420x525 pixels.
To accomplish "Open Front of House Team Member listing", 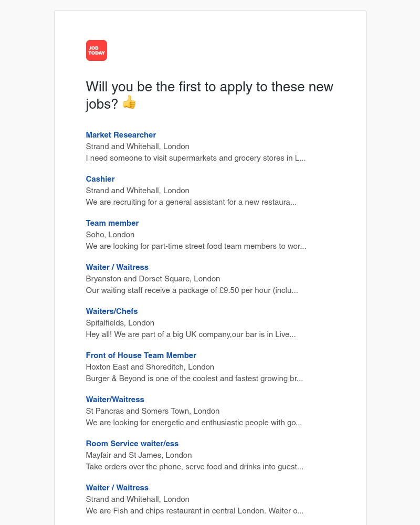I will pos(141,355).
